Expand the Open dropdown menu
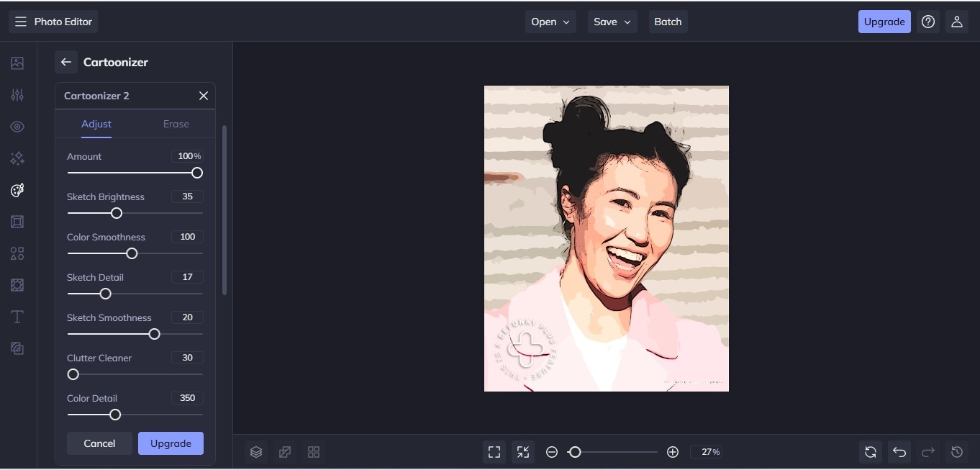 tap(550, 22)
